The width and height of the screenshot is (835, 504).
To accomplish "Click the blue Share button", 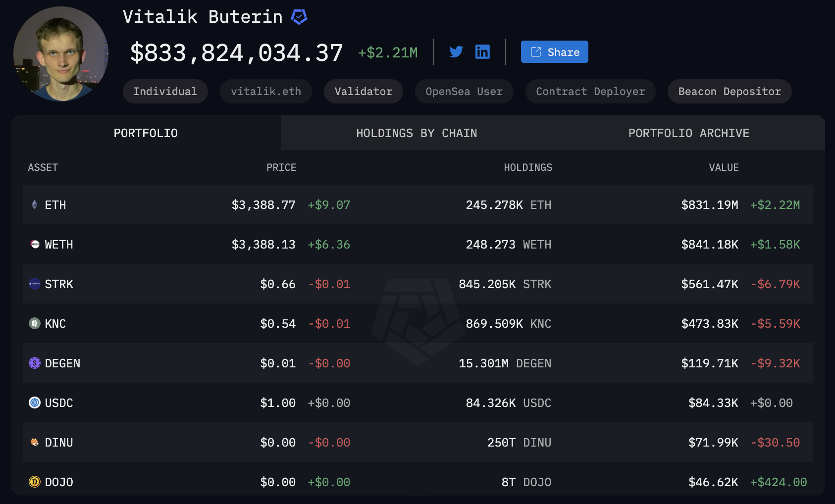I will (x=554, y=52).
